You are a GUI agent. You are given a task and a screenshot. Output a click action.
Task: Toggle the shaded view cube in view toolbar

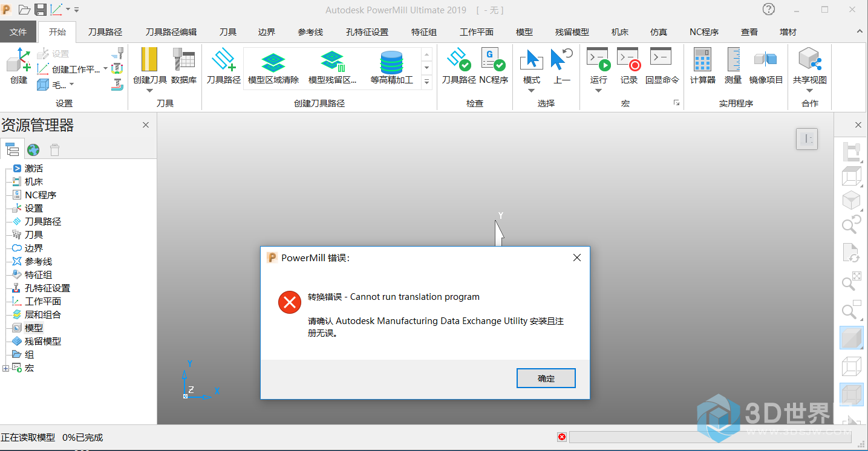coord(851,337)
